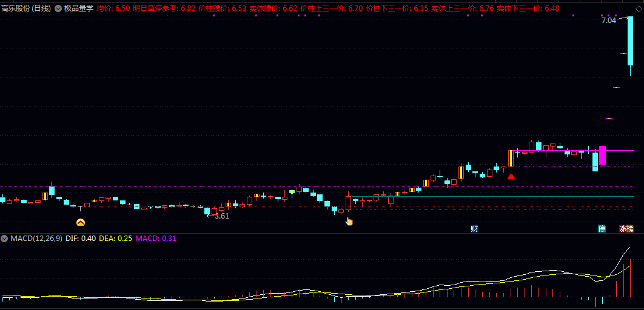This screenshot has width=644, height=310.
Task: Collapse the MACD indicator dropdown arrow
Action: click(4, 238)
